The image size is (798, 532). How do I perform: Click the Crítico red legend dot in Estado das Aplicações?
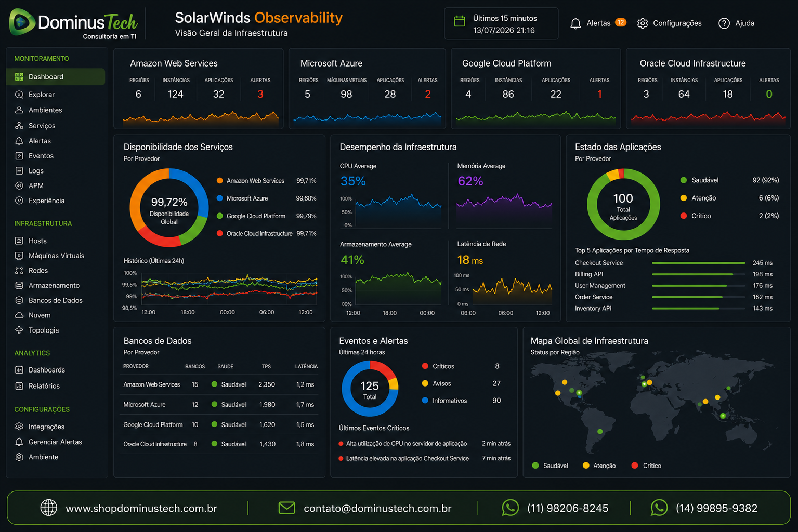pos(684,216)
